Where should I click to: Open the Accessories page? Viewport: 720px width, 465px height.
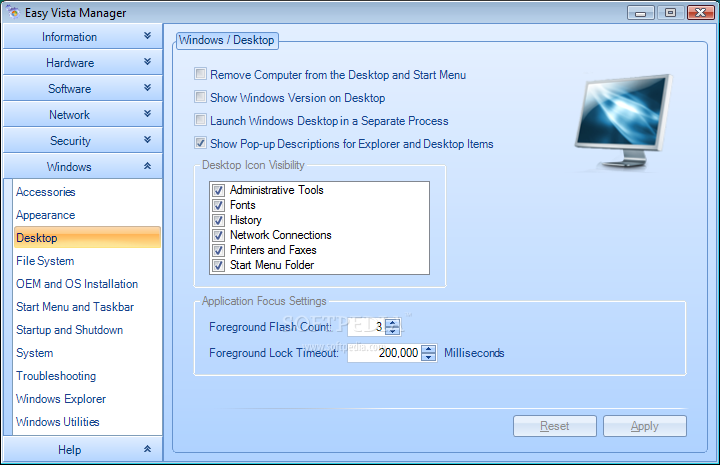(45, 192)
